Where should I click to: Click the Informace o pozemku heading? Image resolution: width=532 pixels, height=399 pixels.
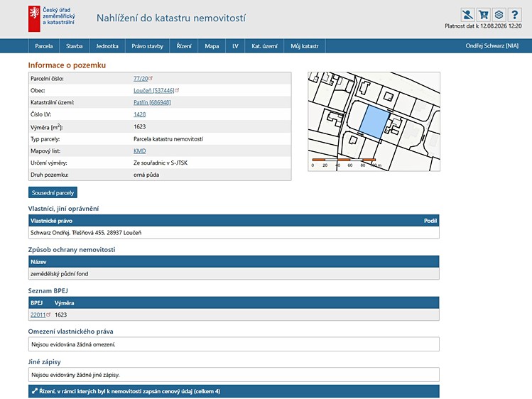click(67, 65)
